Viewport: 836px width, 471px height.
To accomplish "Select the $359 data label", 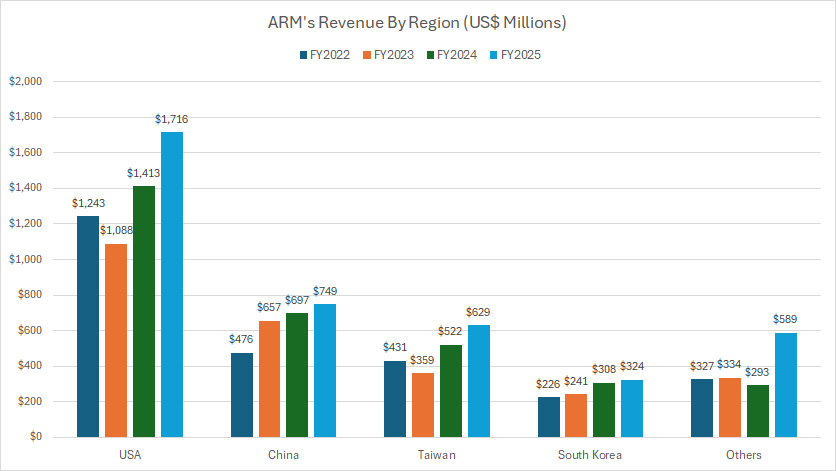I will pyautogui.click(x=422, y=360).
